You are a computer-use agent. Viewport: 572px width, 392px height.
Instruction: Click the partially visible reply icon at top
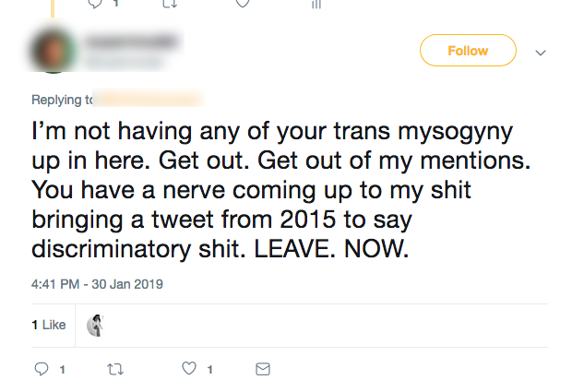point(95,4)
